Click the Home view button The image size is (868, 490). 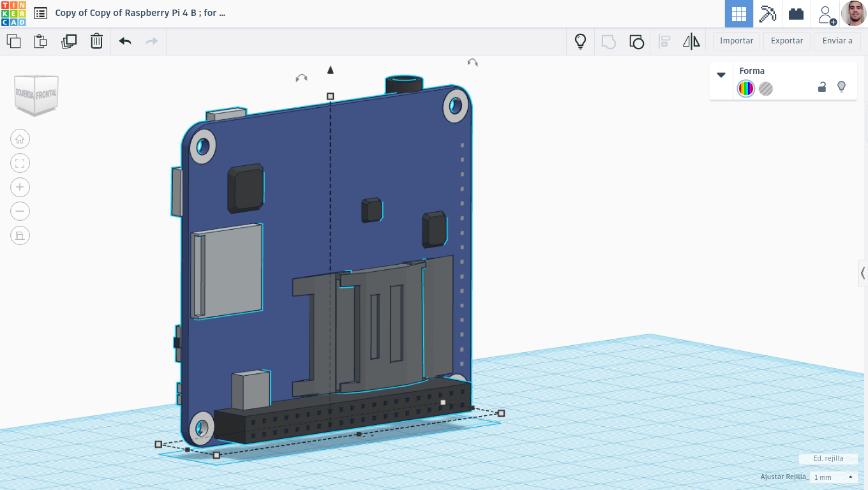[x=20, y=138]
